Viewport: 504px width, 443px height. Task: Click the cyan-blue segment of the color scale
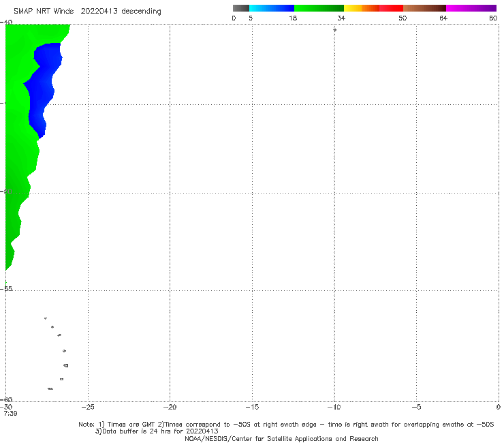click(272, 8)
